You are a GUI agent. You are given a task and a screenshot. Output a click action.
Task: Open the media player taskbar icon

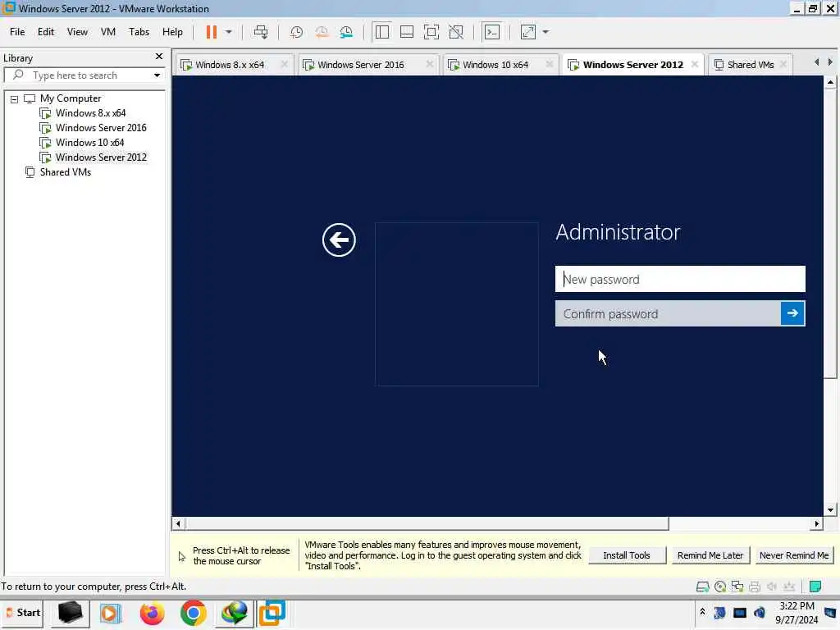point(110,613)
